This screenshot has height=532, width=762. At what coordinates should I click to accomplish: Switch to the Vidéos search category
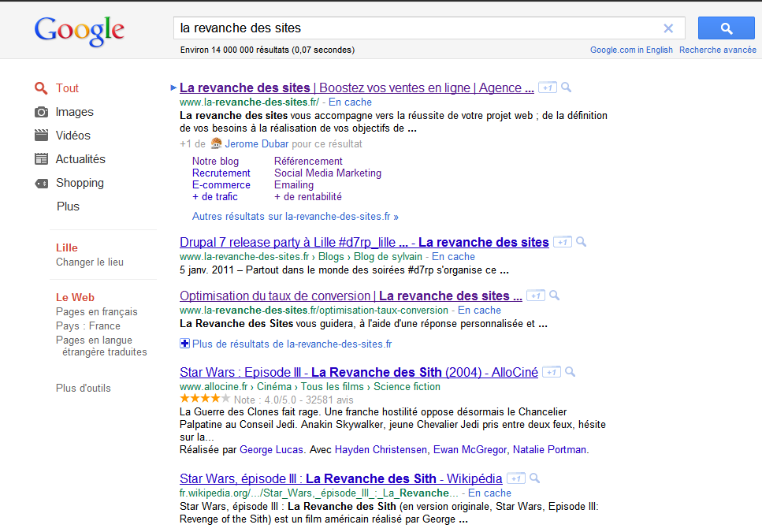pyautogui.click(x=73, y=136)
